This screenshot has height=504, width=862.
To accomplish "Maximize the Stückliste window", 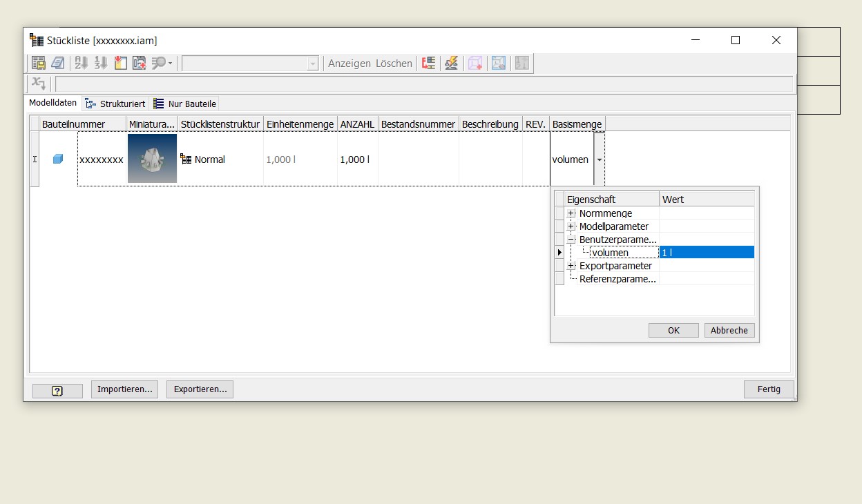I will coord(736,40).
